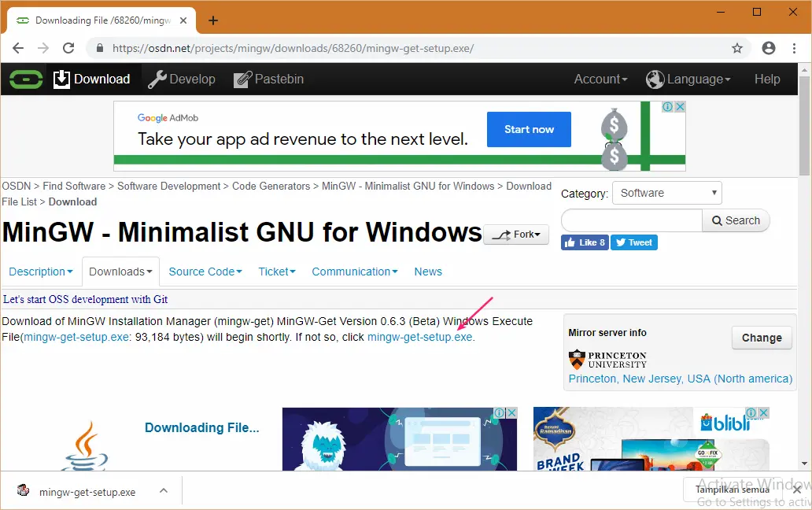This screenshot has height=510, width=812.
Task: Open Pastebin from the top navbar
Action: coord(268,79)
